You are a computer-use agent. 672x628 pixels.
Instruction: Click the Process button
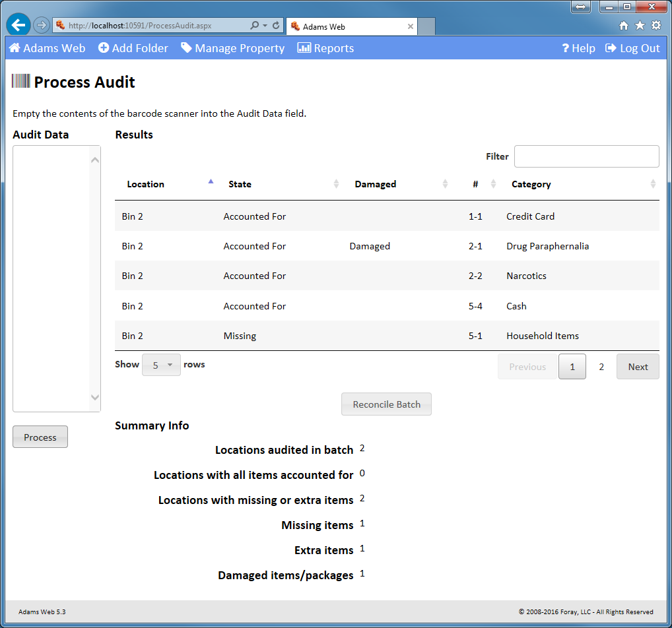(x=40, y=437)
